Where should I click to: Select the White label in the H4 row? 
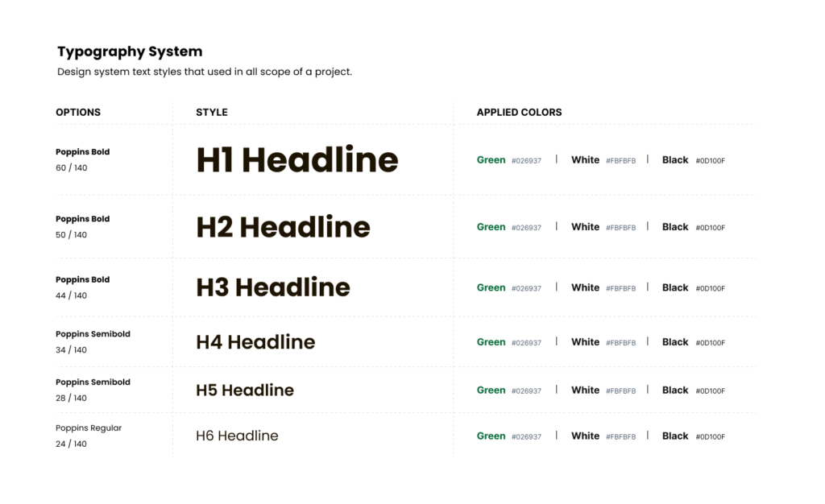[x=585, y=341]
